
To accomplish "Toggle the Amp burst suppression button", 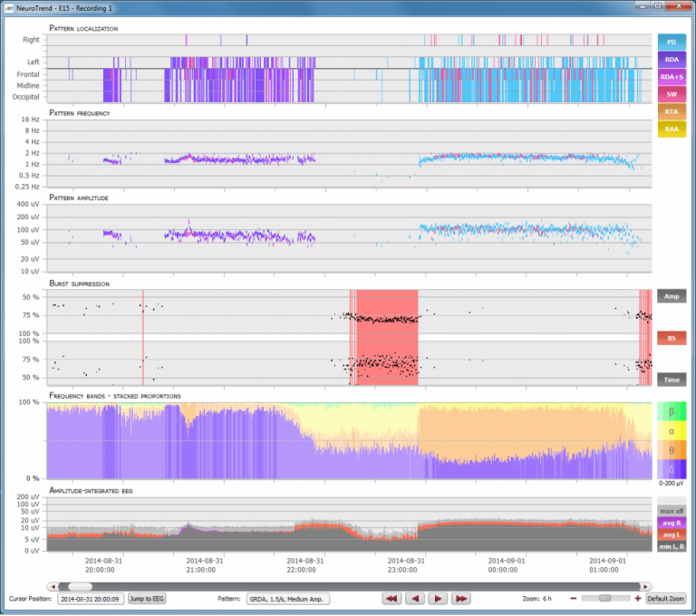I will [x=672, y=296].
